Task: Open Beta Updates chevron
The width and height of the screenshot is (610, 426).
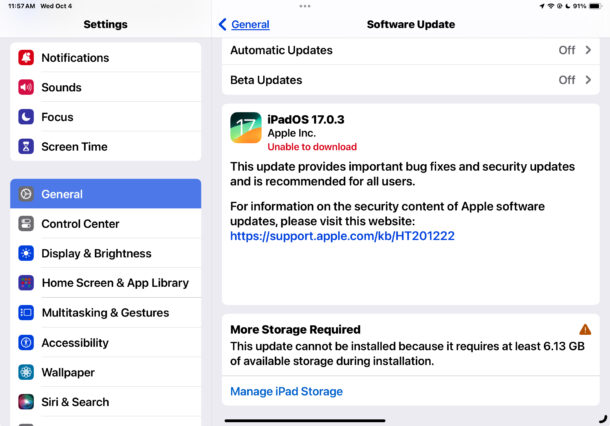Action: (587, 80)
